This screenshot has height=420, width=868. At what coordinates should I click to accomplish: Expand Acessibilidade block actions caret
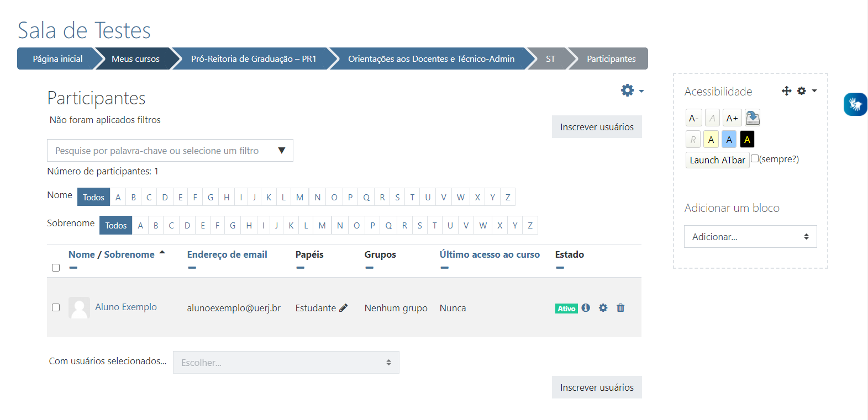[x=814, y=91]
